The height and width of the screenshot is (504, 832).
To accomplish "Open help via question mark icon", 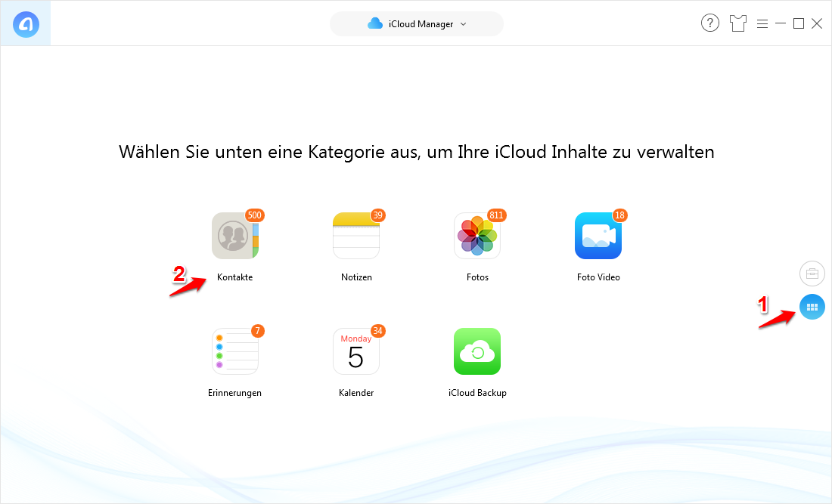I will pos(710,23).
